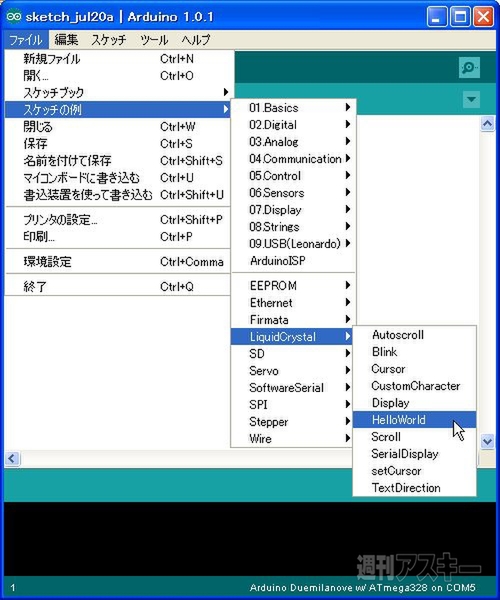Image resolution: width=500 pixels, height=600 pixels.
Task: Expand the 07.Display examples submenu
Action: (293, 210)
